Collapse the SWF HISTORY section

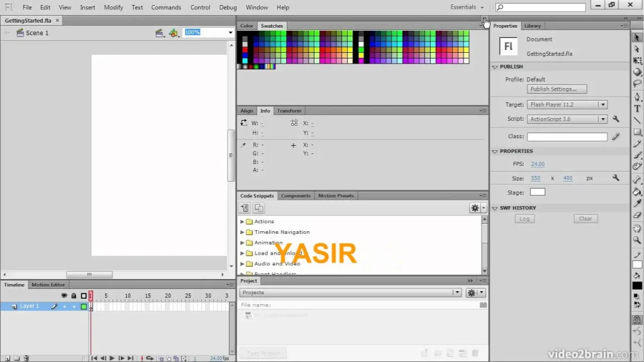coord(495,208)
